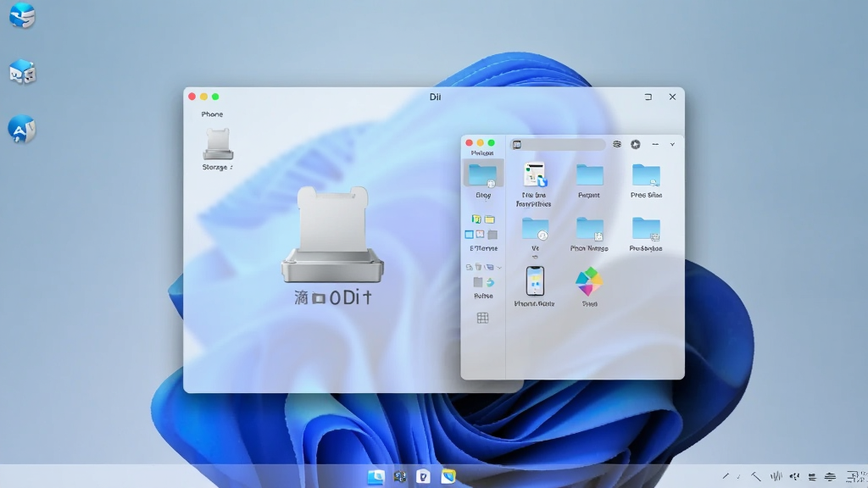Click the large drive image in Dii window
Viewport: 868px width, 488px height.
332,235
